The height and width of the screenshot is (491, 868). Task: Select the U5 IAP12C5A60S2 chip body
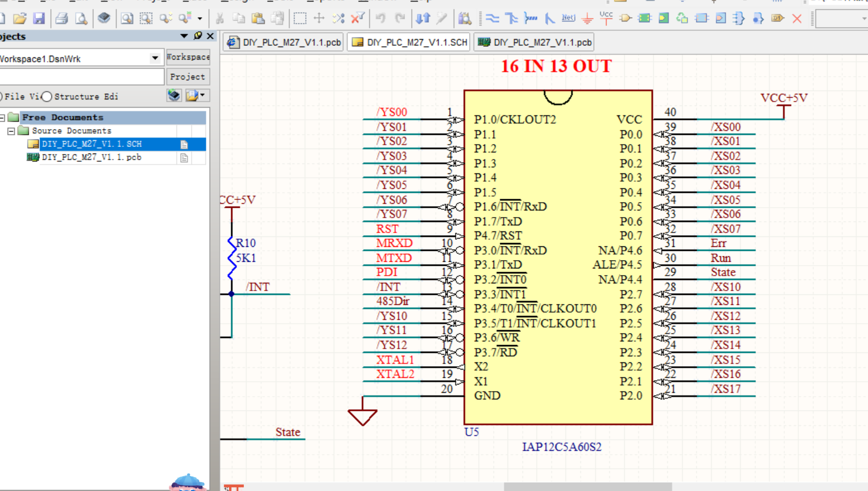coord(558,257)
